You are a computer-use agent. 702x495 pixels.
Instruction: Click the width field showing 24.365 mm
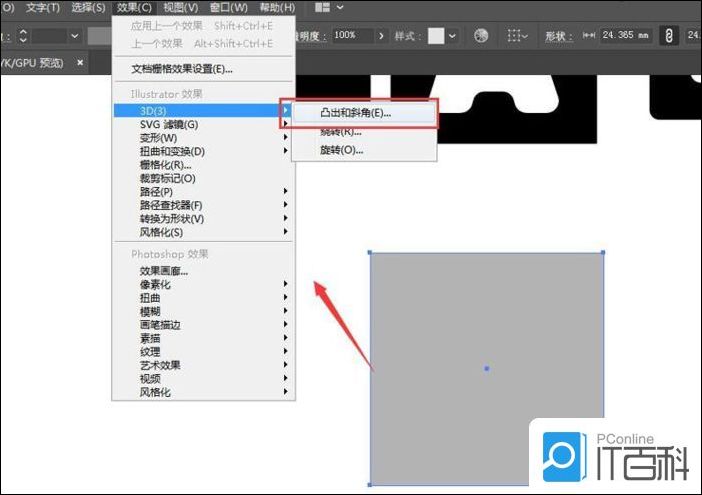(x=625, y=35)
